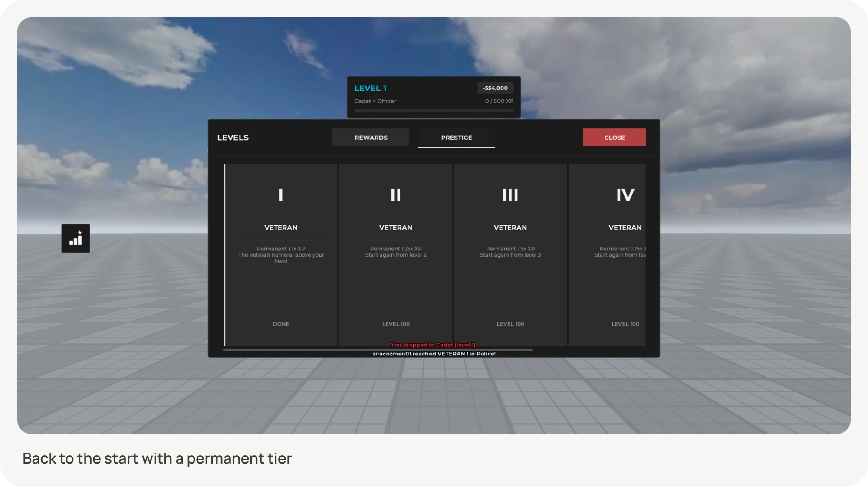Click LEVEL 100 label on the Veteran II card

(x=396, y=324)
